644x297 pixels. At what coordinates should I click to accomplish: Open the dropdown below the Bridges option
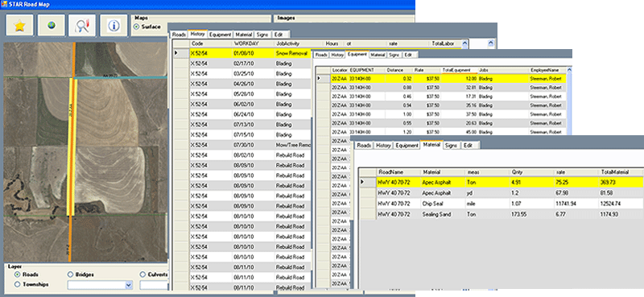[x=129, y=285]
